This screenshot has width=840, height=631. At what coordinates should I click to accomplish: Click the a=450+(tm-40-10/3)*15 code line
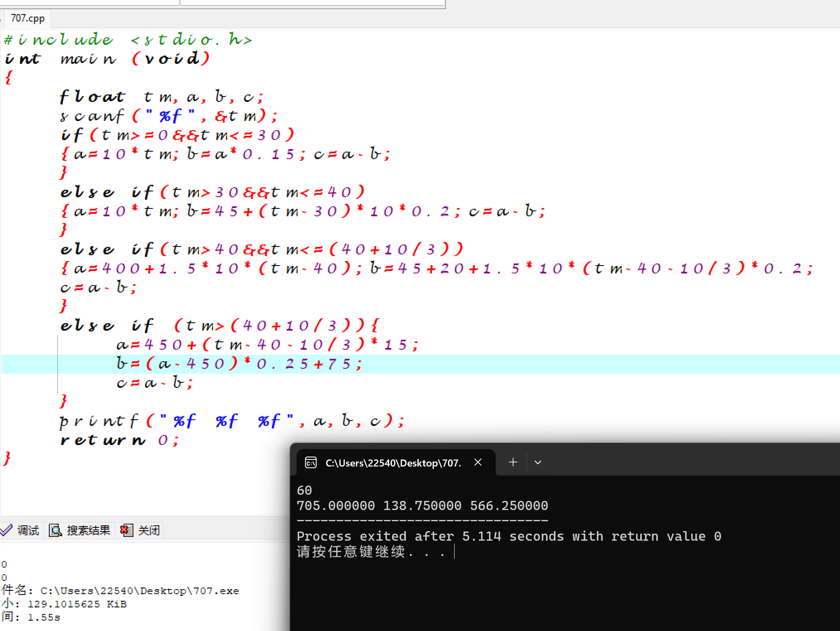[x=267, y=345]
